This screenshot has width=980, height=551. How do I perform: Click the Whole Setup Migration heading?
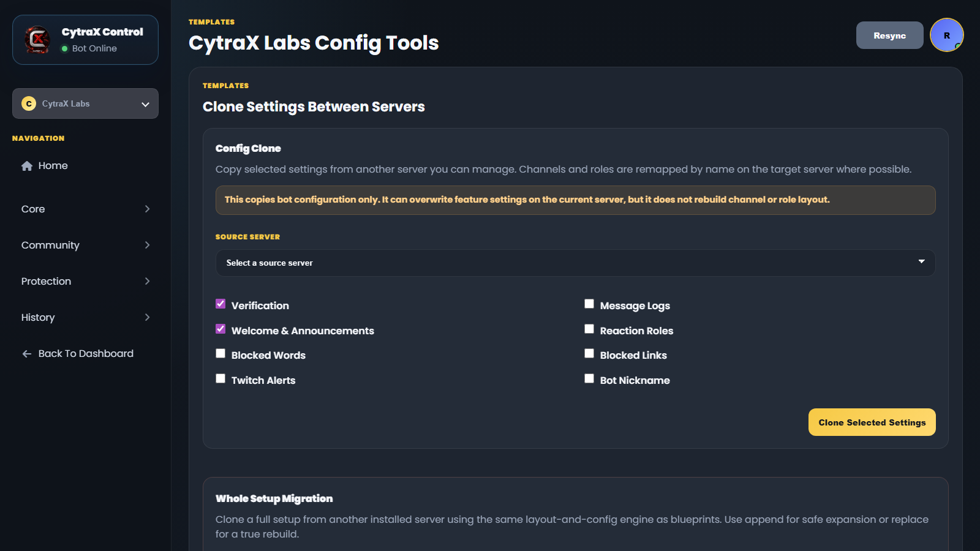pos(274,499)
